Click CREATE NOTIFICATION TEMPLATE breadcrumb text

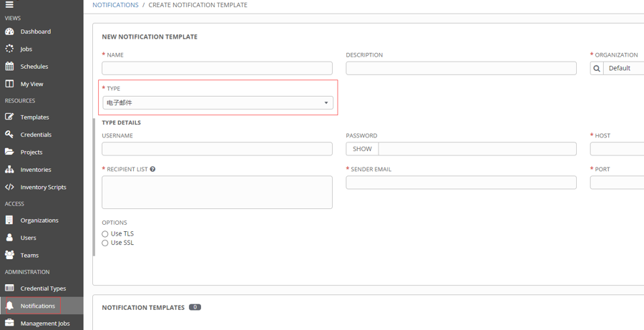[x=198, y=5]
